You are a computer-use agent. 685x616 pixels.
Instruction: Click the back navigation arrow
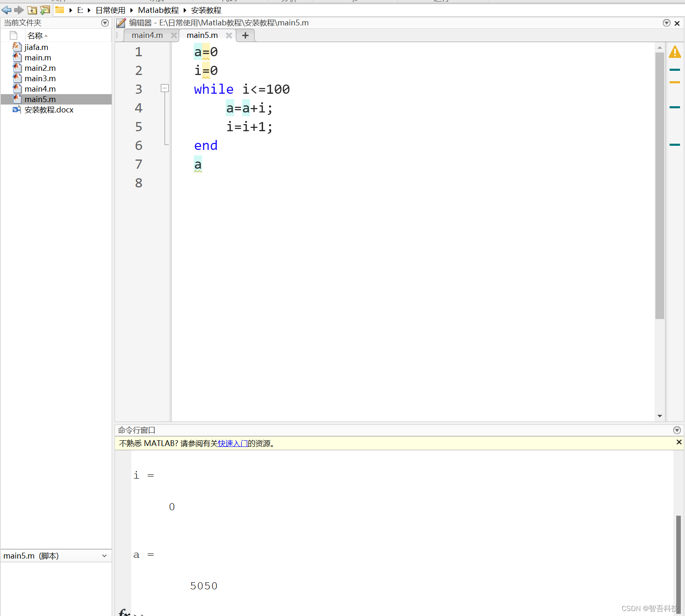[x=6, y=10]
